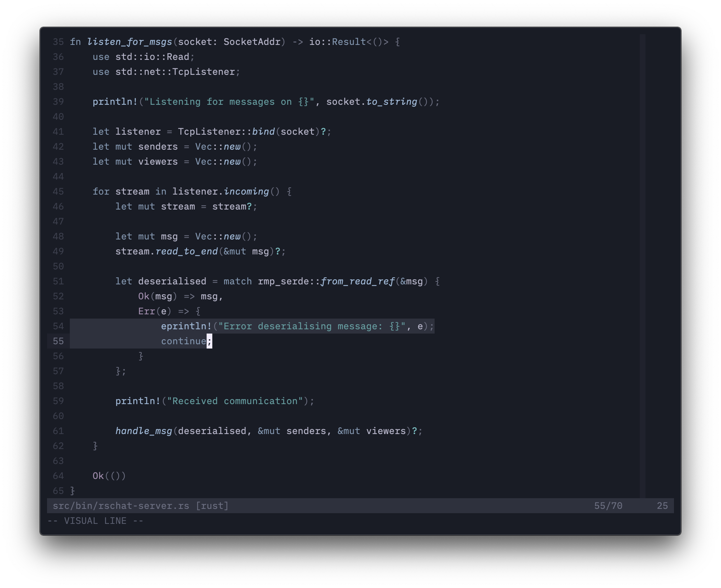Click 'deserialised' variable on line 51
The width and height of the screenshot is (721, 588).
(172, 282)
